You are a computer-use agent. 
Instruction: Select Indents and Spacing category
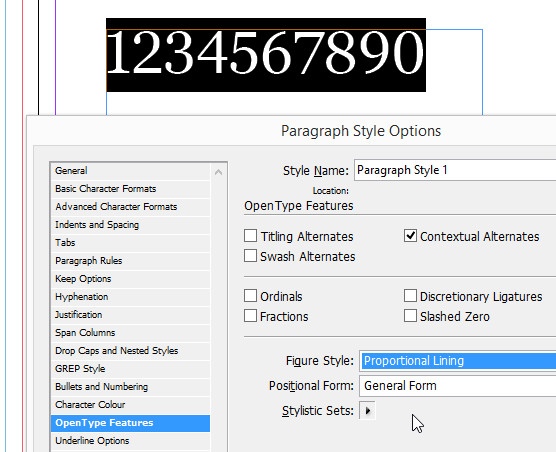click(130, 225)
